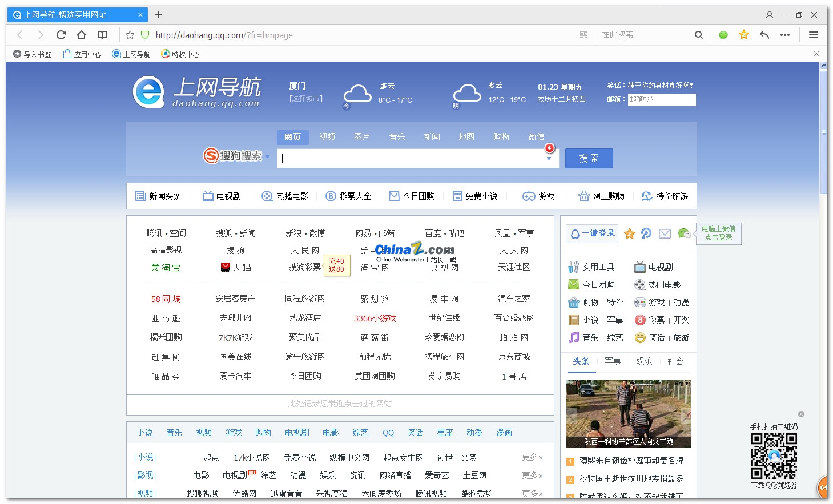Image resolution: width=833 pixels, height=504 pixels.
Task: Open 应用中心 bookmark
Action: point(82,54)
